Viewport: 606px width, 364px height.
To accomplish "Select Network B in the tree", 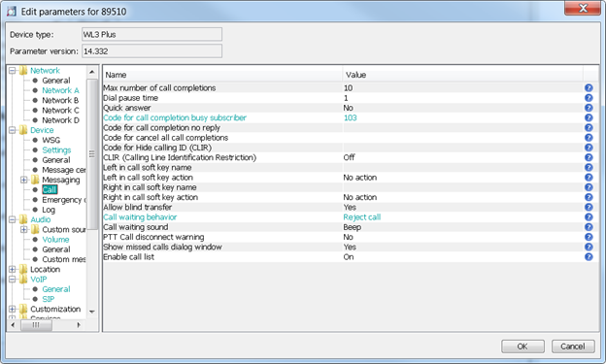I will click(x=60, y=100).
